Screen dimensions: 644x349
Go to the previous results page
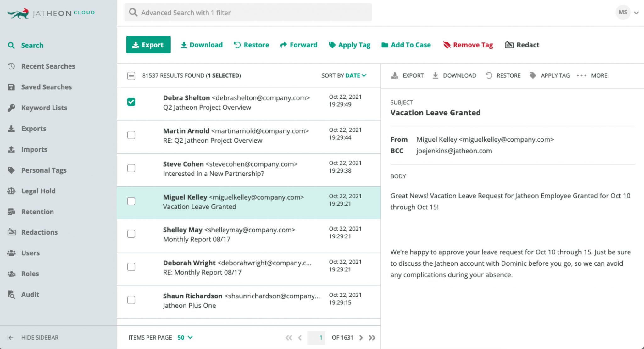[300, 338]
